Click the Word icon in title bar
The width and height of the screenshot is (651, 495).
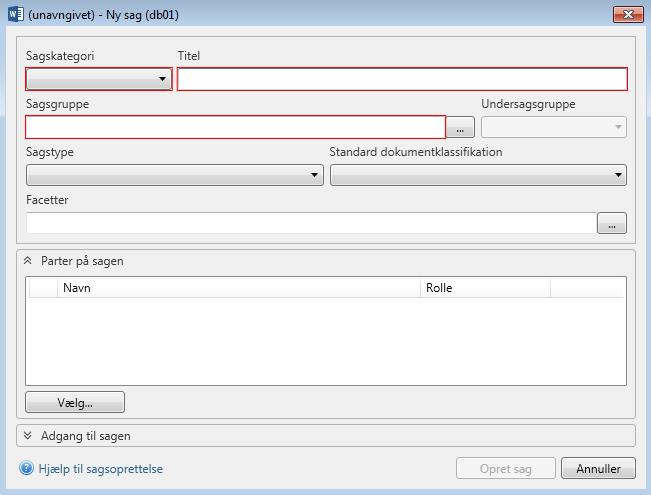(x=13, y=16)
